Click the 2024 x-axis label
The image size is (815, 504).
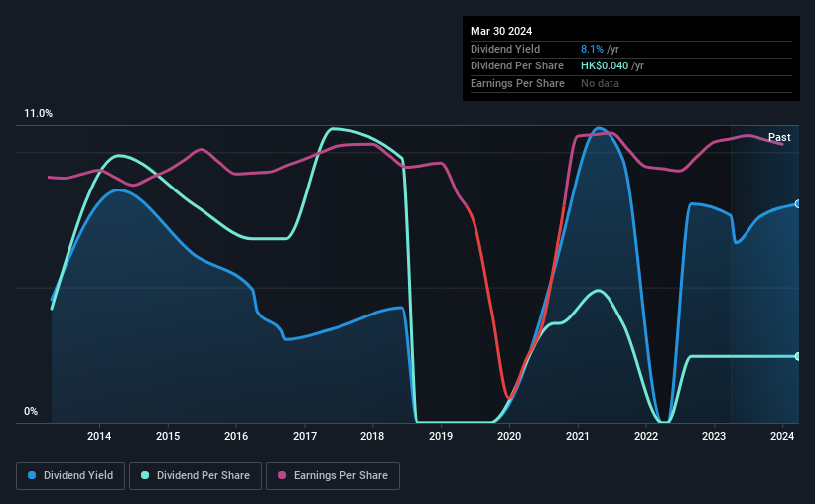coord(782,436)
